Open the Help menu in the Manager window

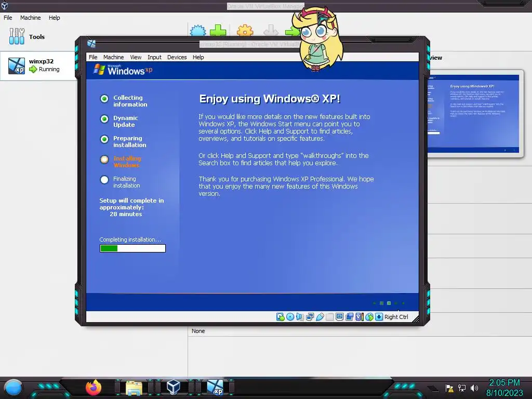click(54, 18)
